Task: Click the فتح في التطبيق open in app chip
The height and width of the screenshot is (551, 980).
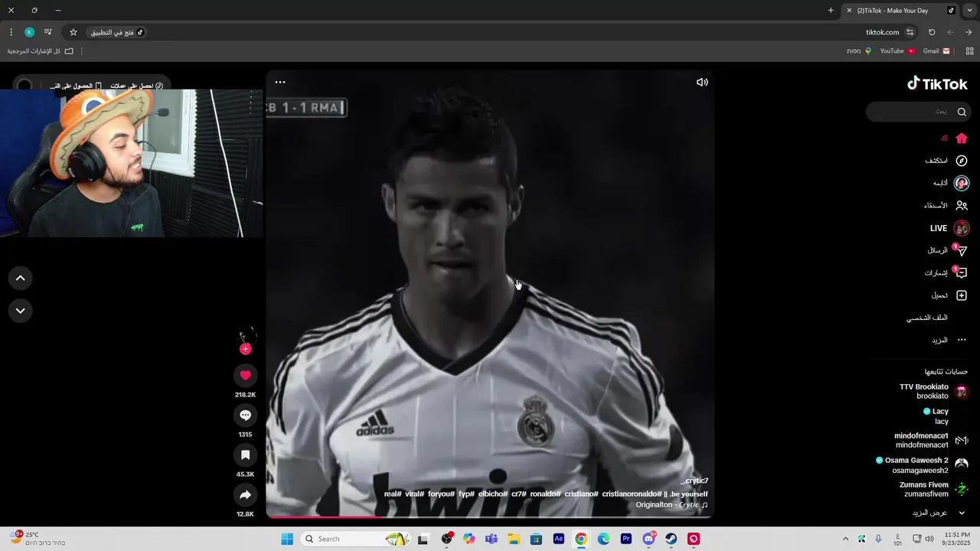Action: [x=117, y=32]
